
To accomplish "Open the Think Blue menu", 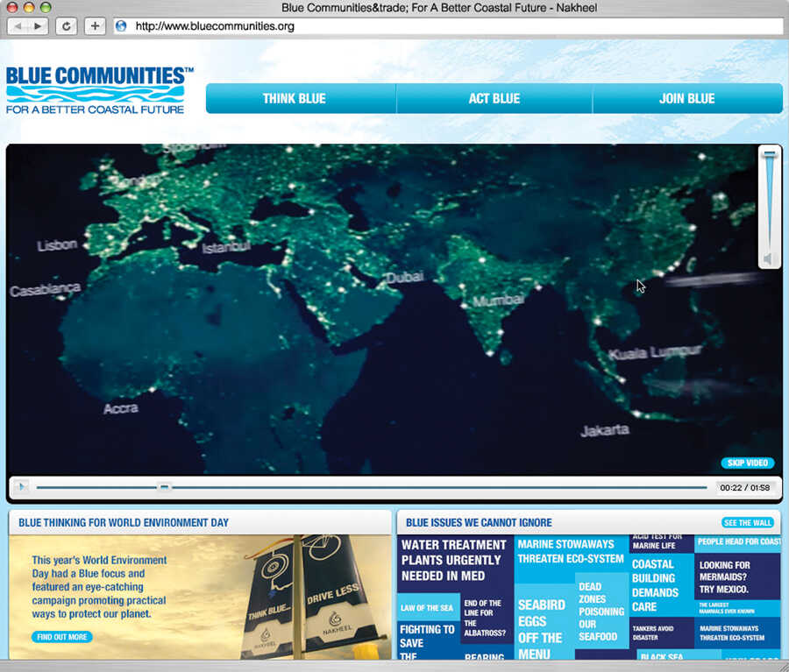I will [301, 99].
